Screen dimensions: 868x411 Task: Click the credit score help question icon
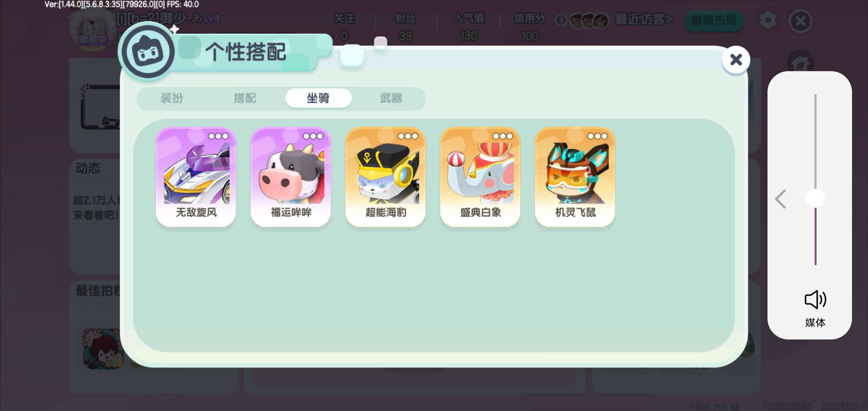[x=561, y=20]
